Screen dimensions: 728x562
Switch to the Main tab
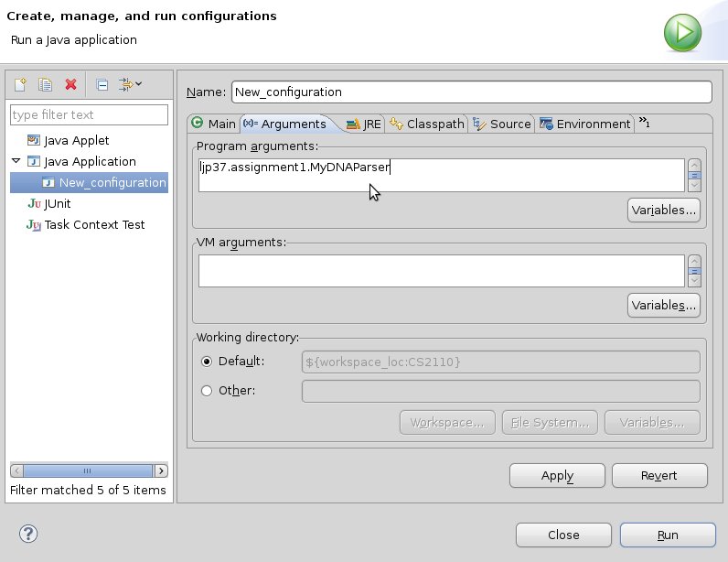point(213,124)
